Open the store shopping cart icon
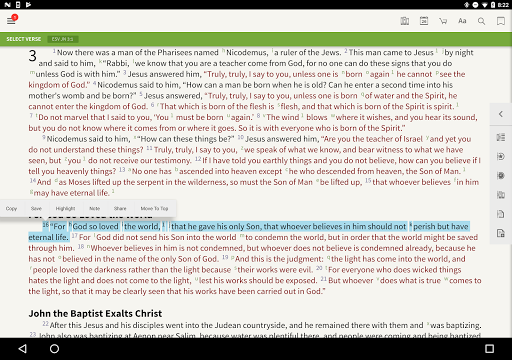 tap(443, 21)
